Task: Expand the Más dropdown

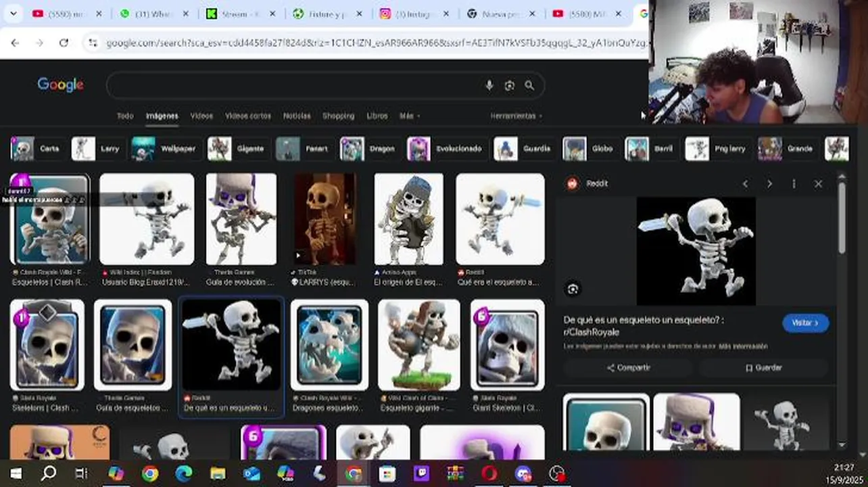Action: (x=408, y=116)
